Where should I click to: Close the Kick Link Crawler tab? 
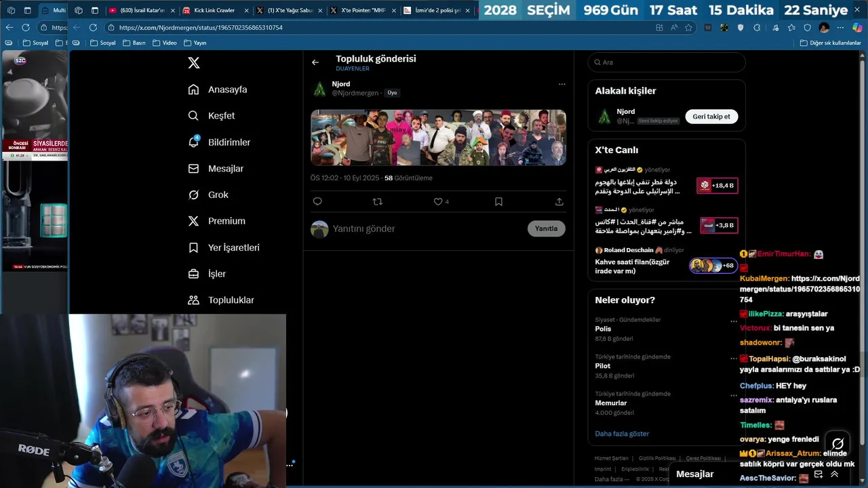point(247,11)
